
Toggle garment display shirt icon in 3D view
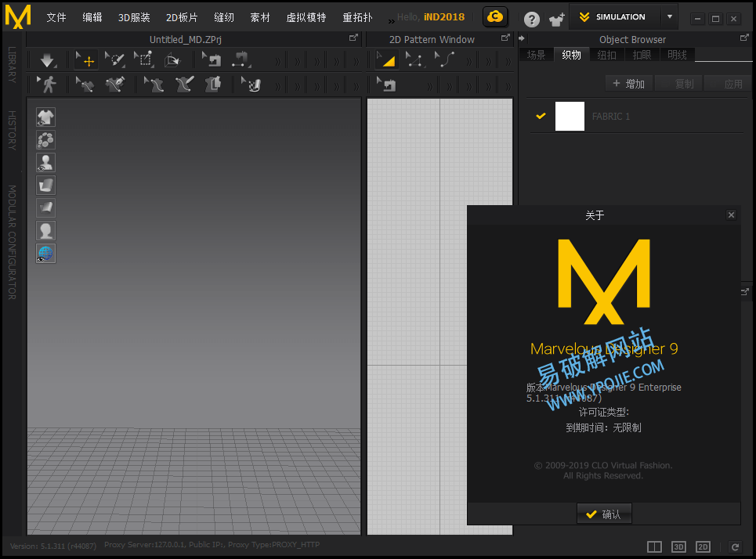45,117
